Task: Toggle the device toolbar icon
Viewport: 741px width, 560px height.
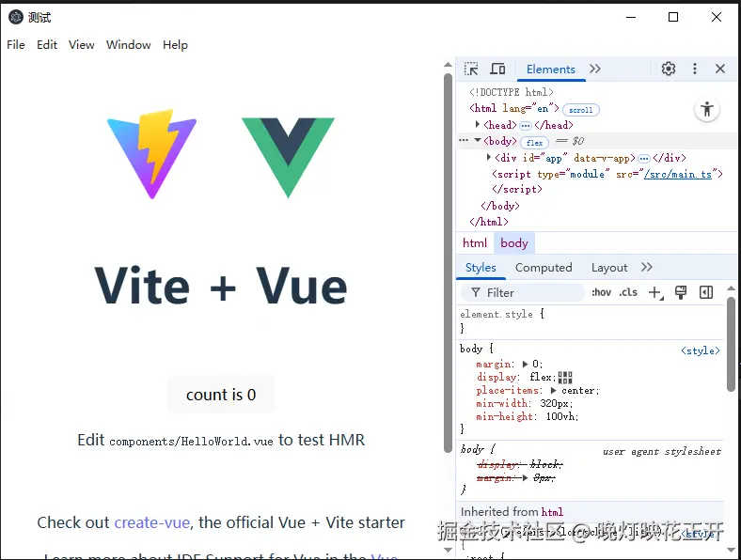Action: (x=497, y=69)
